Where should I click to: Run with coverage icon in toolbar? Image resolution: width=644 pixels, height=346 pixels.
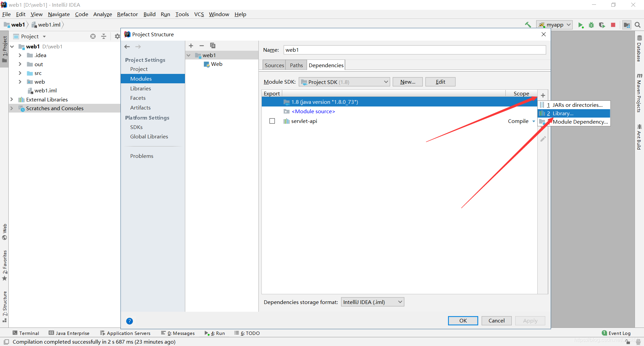(602, 25)
